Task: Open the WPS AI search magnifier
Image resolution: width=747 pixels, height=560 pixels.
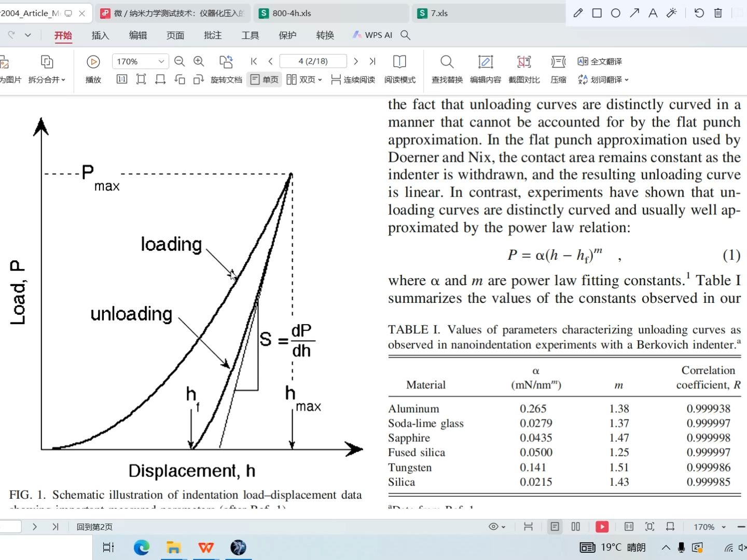Action: [406, 35]
